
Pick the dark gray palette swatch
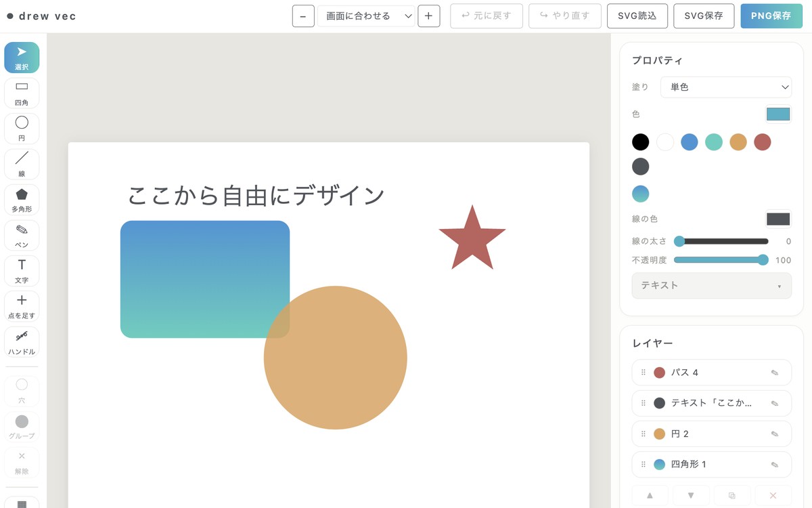coord(641,167)
